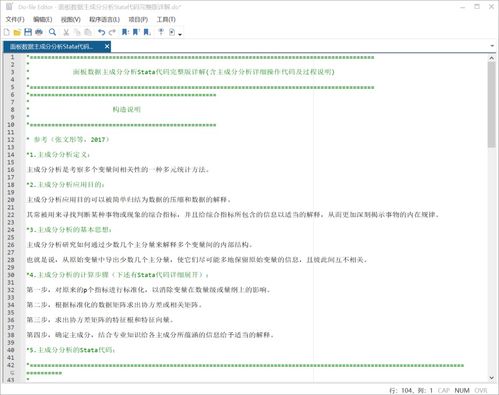Viewport: 499px width, 395px height.
Task: Open Find with the magnifier icon
Action: [52, 32]
